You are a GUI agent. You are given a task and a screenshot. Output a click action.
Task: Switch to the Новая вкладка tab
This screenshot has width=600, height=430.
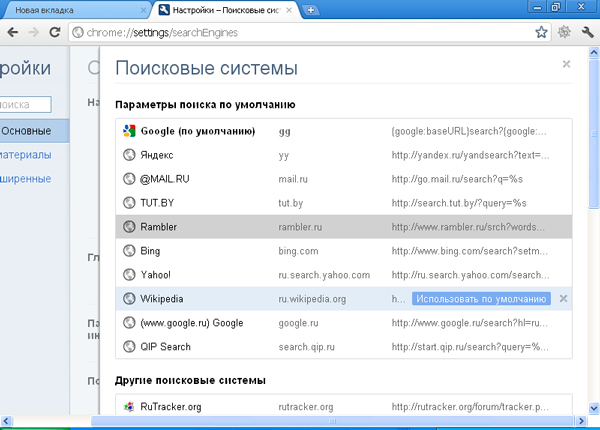75,10
